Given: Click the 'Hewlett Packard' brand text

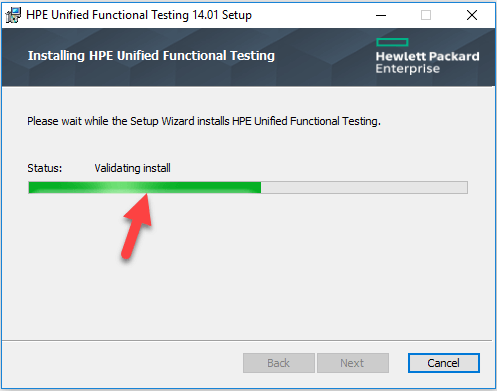Looking at the screenshot, I should click(x=427, y=56).
